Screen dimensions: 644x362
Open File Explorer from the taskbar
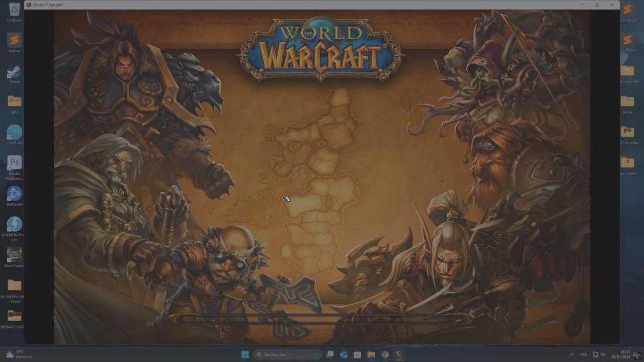coord(371,354)
